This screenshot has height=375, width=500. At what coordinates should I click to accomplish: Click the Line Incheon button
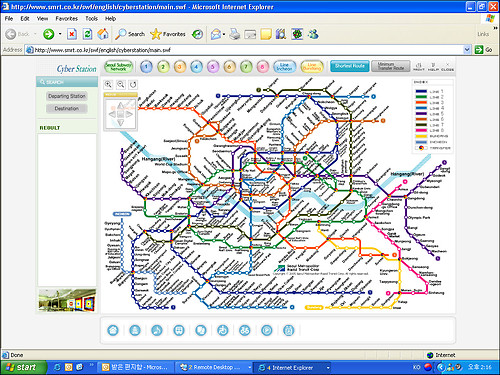click(284, 67)
